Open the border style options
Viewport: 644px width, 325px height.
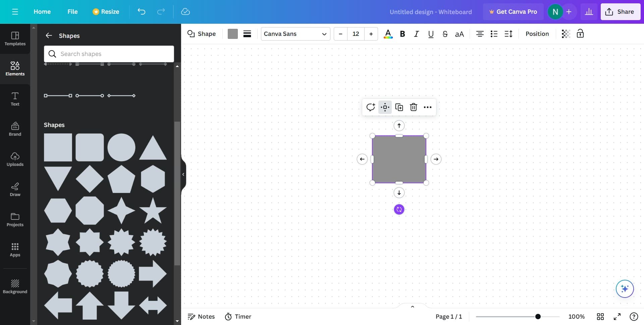click(247, 34)
